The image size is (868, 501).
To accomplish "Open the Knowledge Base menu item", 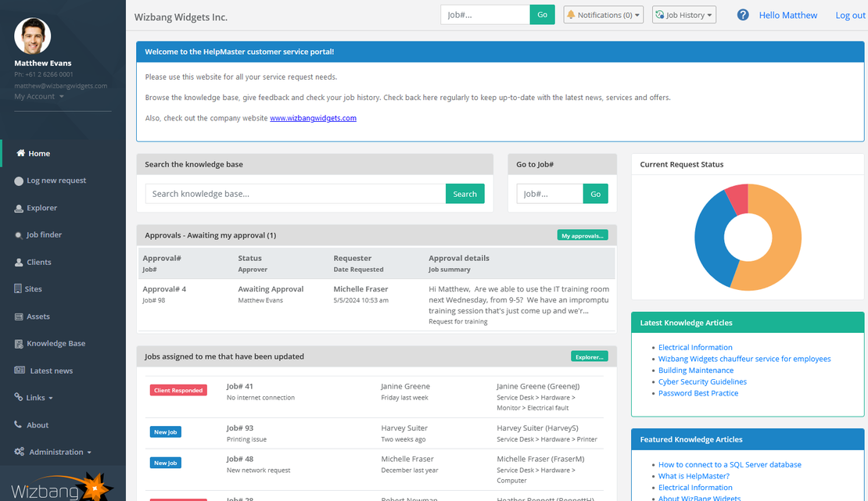I will click(x=56, y=343).
